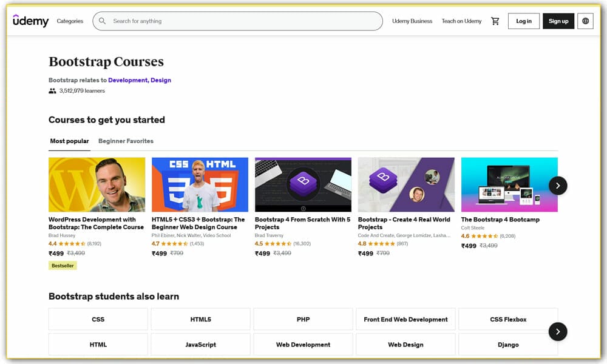
Task: Open the language selector globe icon
Action: coord(585,21)
